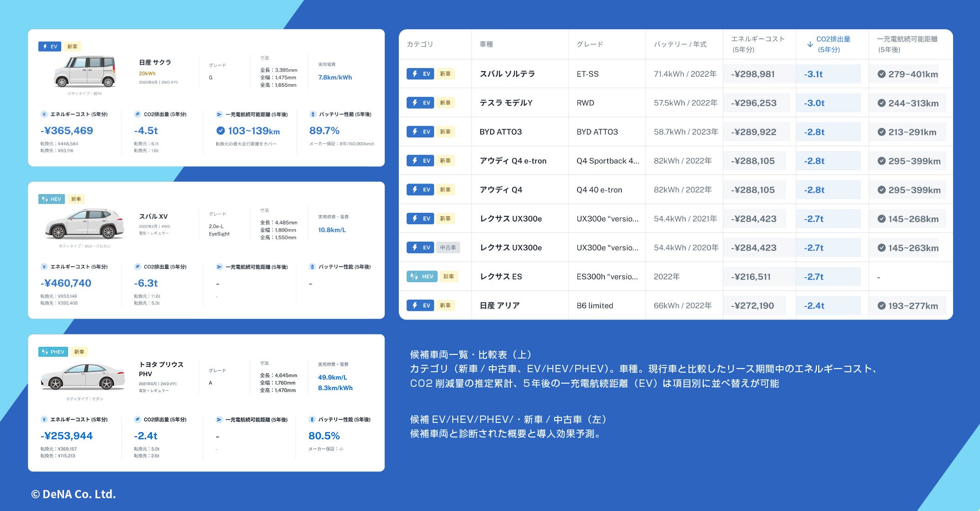This screenshot has height=511, width=980.
Task: Click the check mark beside 279~401km range
Action: pyautogui.click(x=881, y=74)
